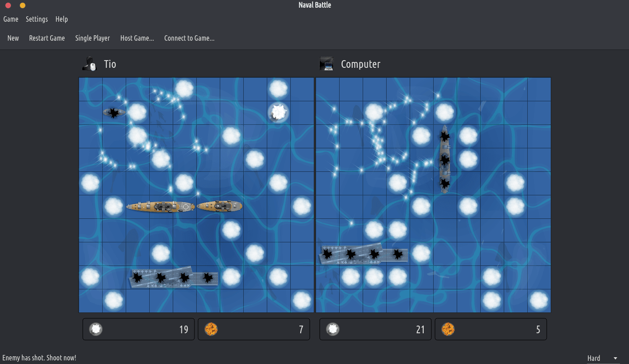This screenshot has width=629, height=364.
Task: Open the Game menu
Action: click(x=11, y=19)
